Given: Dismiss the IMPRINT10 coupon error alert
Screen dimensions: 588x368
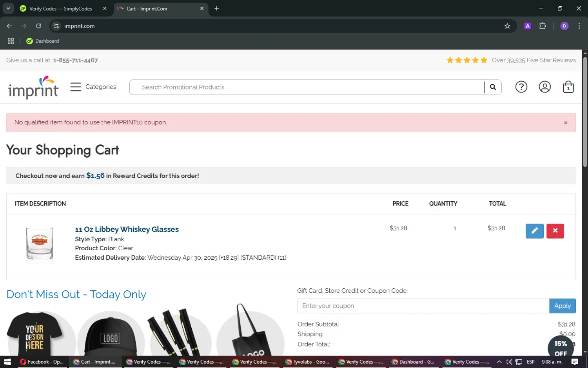Looking at the screenshot, I should (x=565, y=123).
